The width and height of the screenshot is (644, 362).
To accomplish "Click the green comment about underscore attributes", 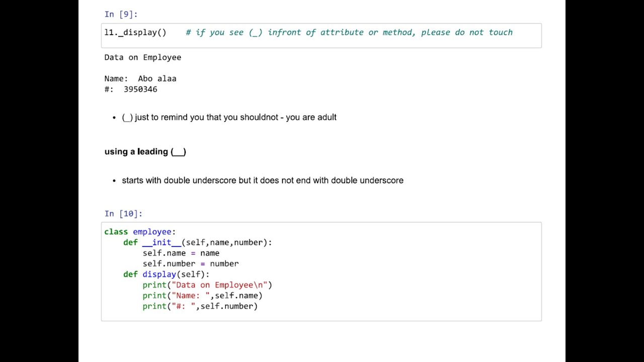I will (349, 32).
